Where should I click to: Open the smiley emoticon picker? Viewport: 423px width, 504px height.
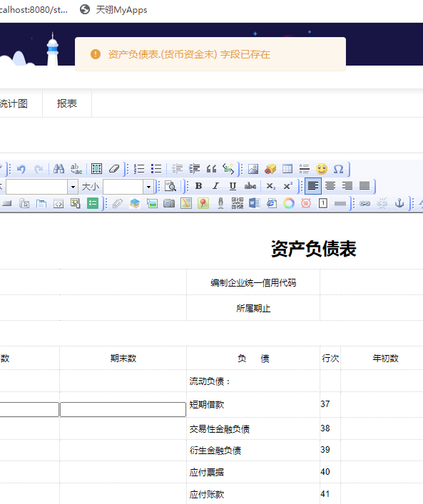point(321,169)
